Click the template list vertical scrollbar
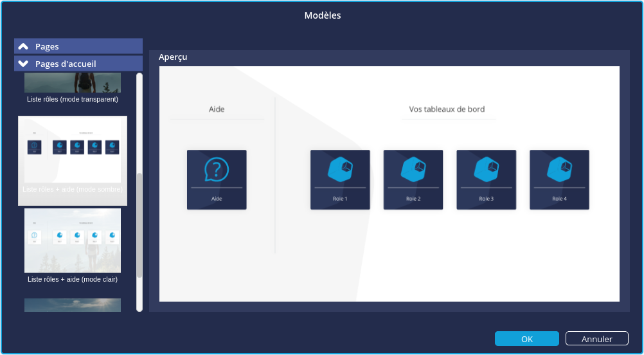The height and width of the screenshot is (355, 644). [139, 225]
